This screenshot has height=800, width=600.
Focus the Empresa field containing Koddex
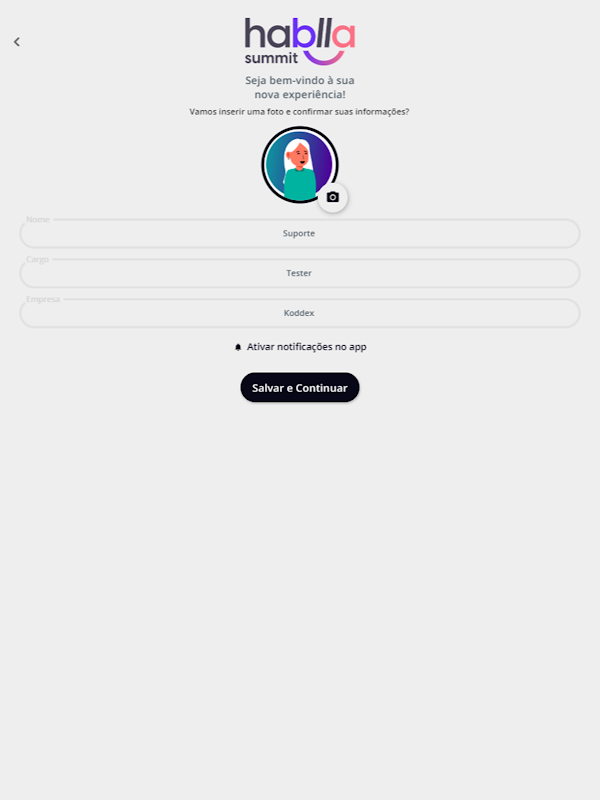click(x=300, y=313)
